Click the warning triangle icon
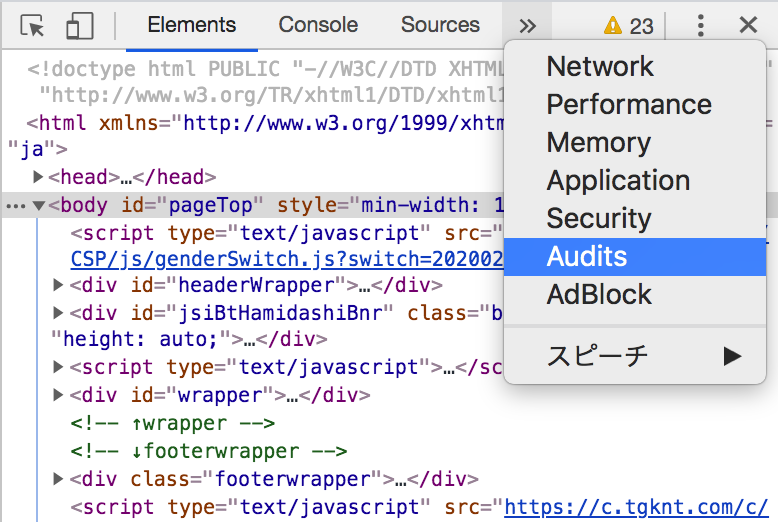The image size is (778, 522). point(613,25)
